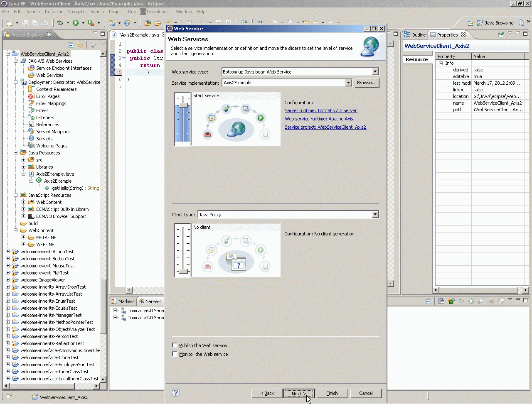Click the Axis2Example class icon in tree
This screenshot has width=532, height=404.
pos(39,181)
